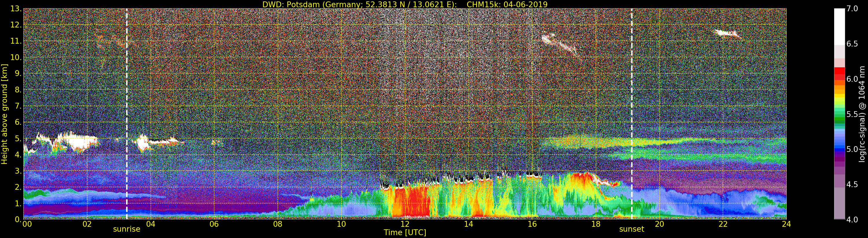Click the height axis tick label 9
This screenshot has height=238, width=868.
18,73
